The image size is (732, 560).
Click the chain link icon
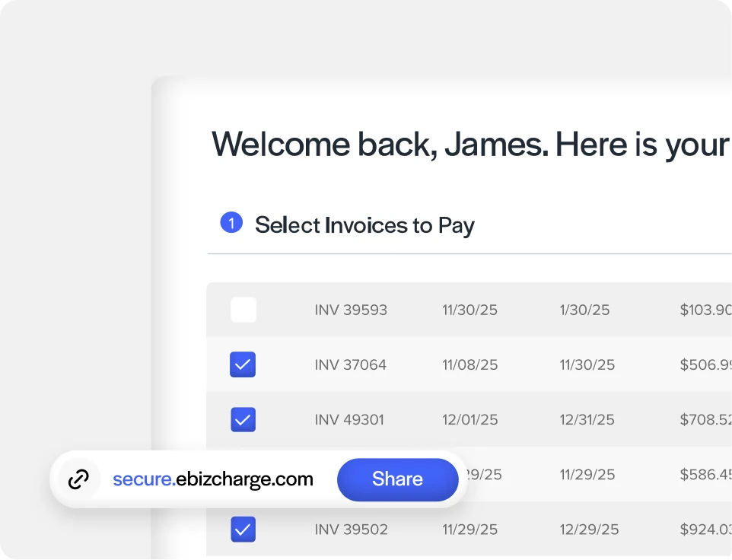click(x=78, y=479)
